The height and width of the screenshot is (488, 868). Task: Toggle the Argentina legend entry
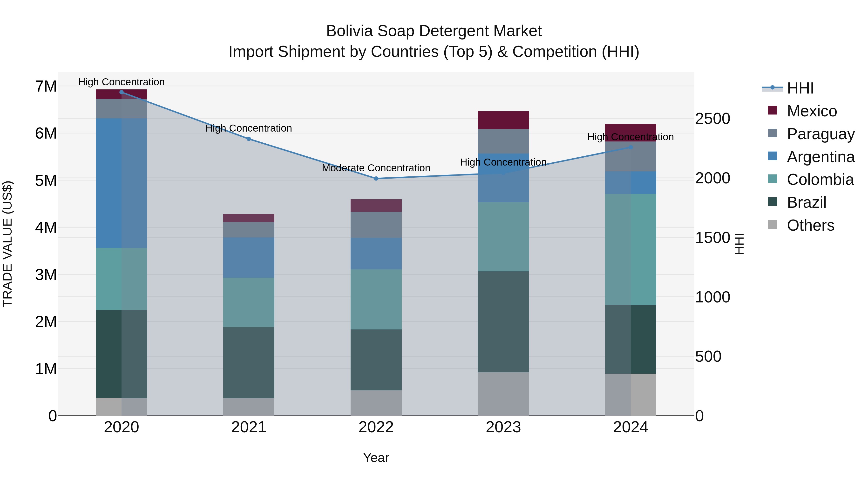tap(811, 157)
